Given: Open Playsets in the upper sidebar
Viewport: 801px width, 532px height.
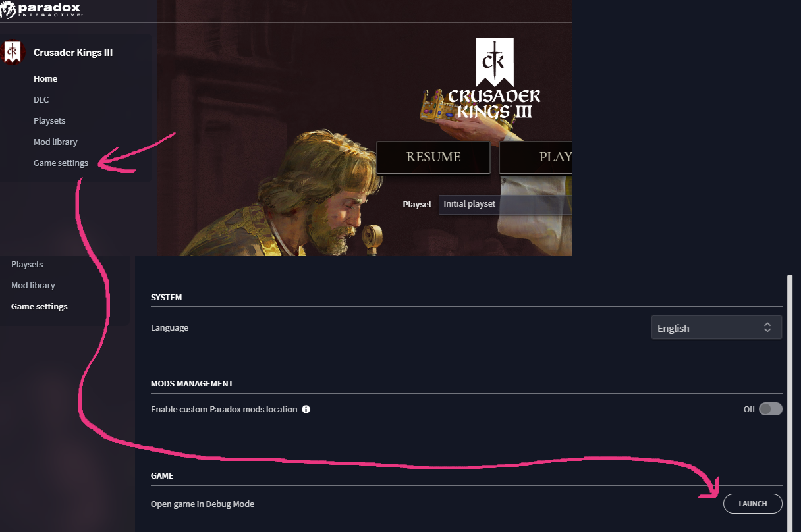Looking at the screenshot, I should tap(49, 120).
